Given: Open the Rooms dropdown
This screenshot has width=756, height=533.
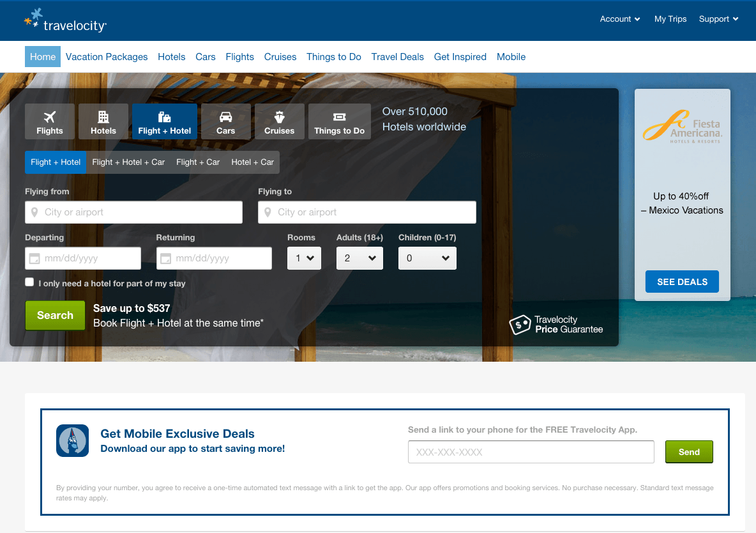Looking at the screenshot, I should (304, 258).
